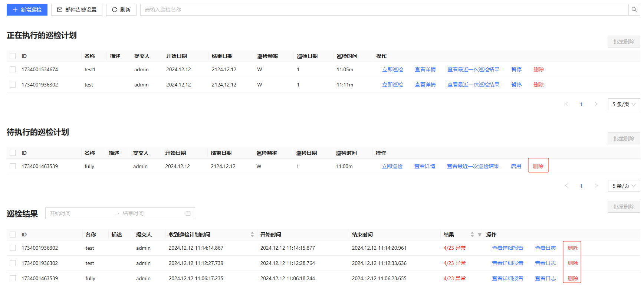Image resolution: width=644 pixels, height=285 pixels.
Task: Tick the checkbox for plan test1
Action: [13, 69]
